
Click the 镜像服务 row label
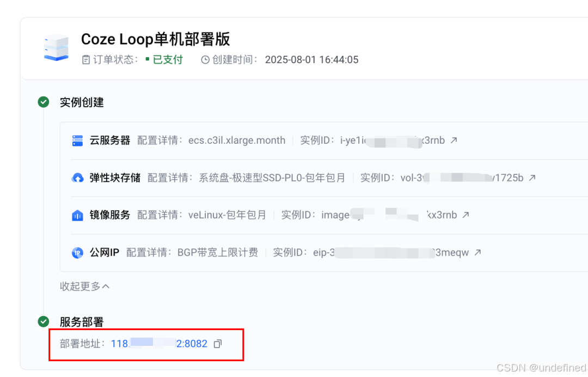pos(109,215)
